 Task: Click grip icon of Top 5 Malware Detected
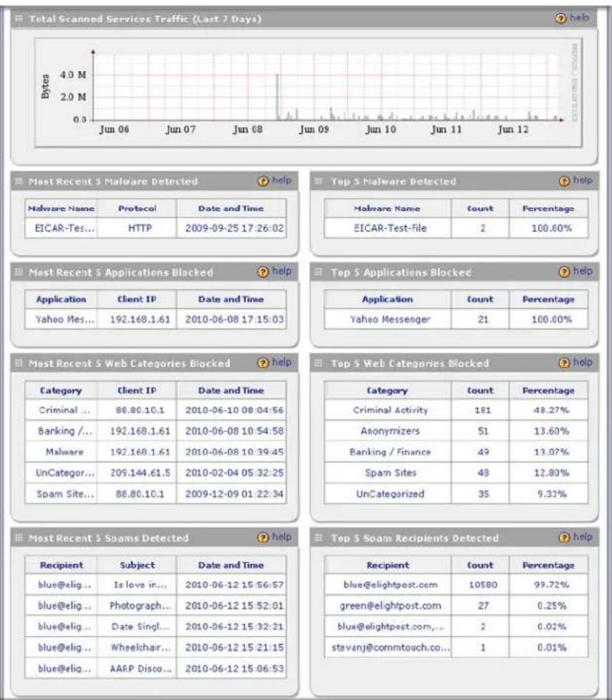pos(318,181)
